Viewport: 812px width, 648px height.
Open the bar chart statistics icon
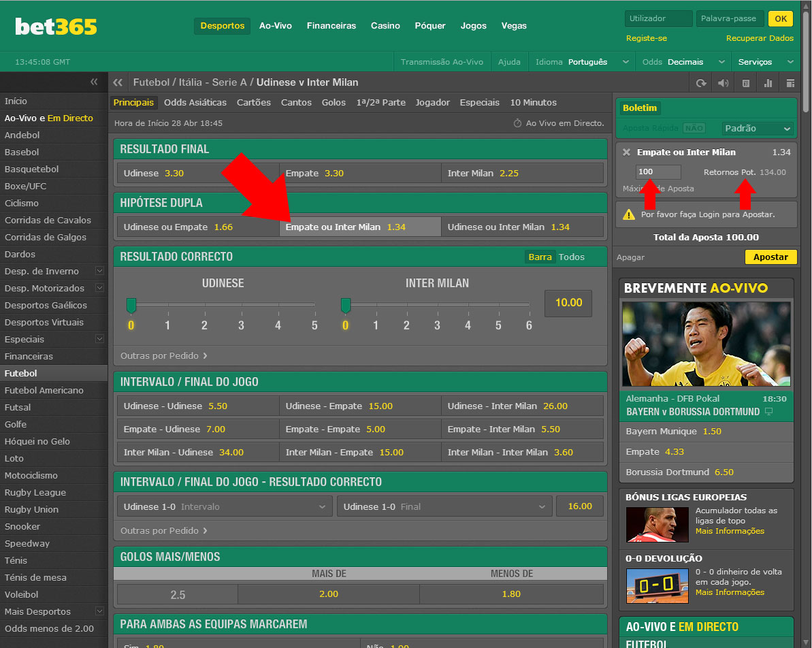click(x=768, y=83)
